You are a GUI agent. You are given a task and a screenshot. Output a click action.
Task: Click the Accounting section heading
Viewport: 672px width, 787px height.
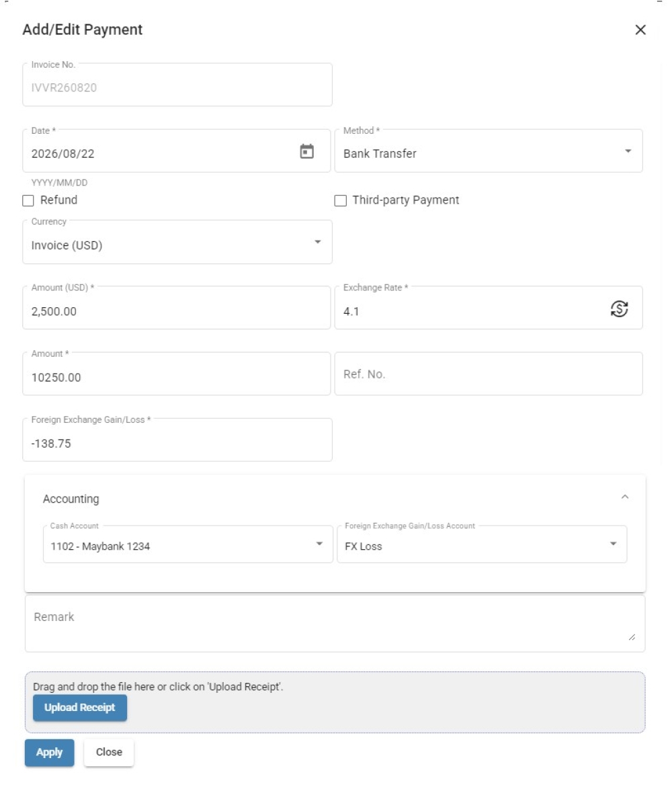[71, 499]
